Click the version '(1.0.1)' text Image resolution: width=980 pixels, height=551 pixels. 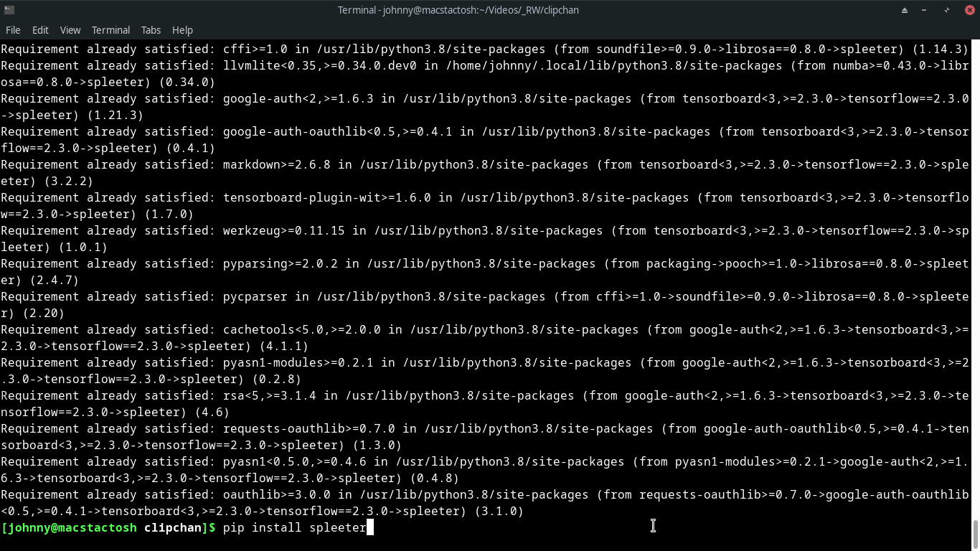coord(83,248)
